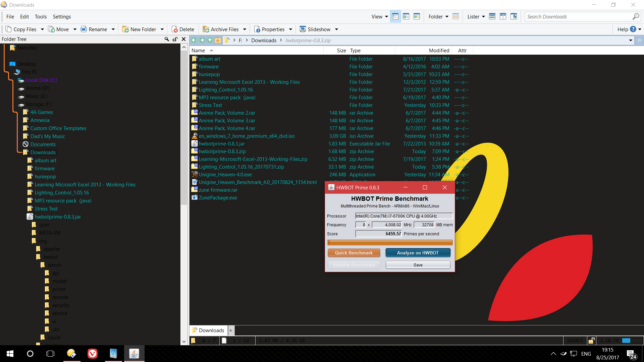Click the Search Downloads field

click(x=578, y=17)
